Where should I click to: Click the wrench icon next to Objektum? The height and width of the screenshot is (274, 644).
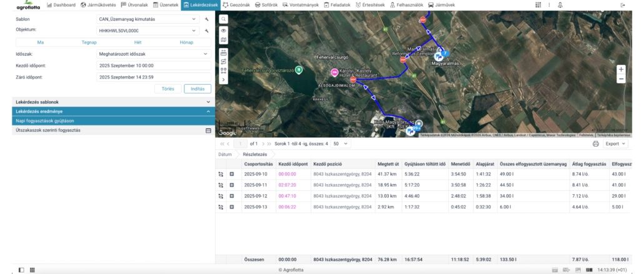click(206, 30)
